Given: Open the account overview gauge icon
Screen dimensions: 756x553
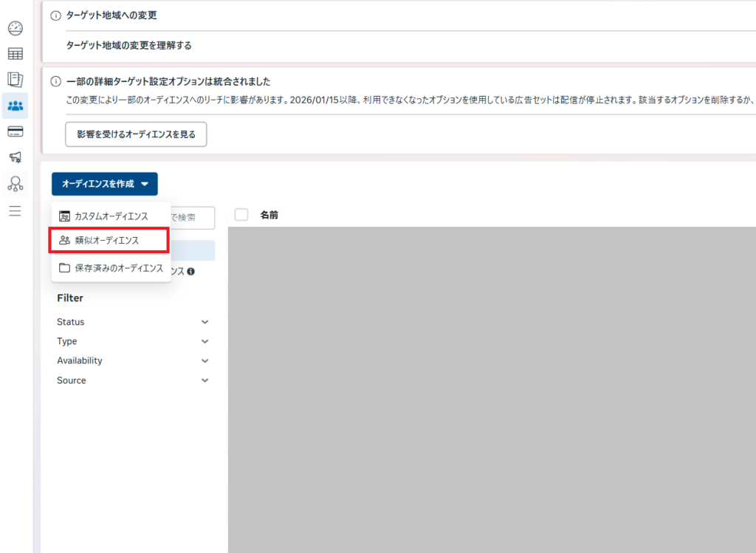Looking at the screenshot, I should [16, 29].
